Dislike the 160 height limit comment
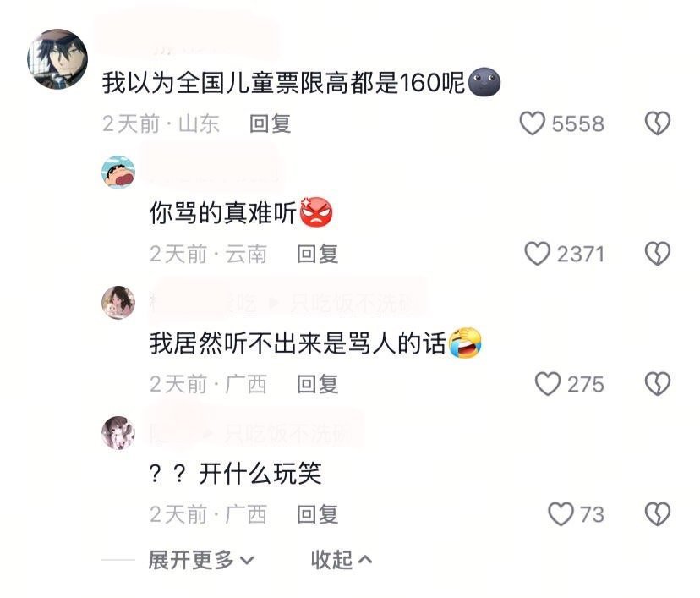This screenshot has width=700, height=598. 658,123
